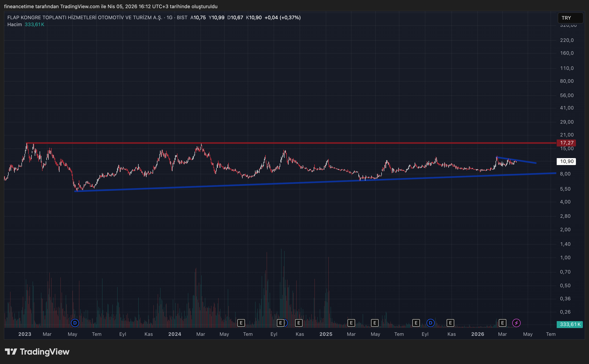This screenshot has height=364, width=589.
Task: Click the dividend marker near May 2023
Action: 75,323
